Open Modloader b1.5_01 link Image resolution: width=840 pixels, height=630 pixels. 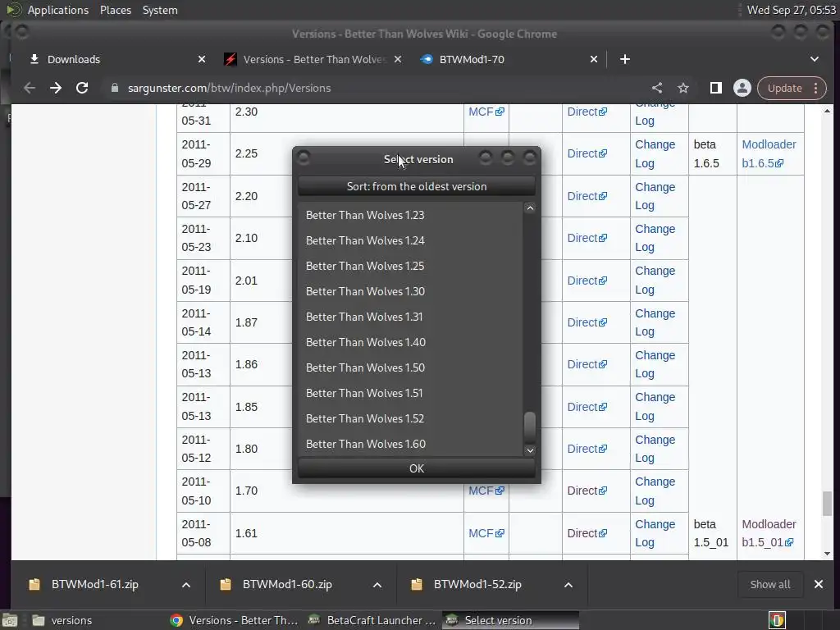pos(769,533)
